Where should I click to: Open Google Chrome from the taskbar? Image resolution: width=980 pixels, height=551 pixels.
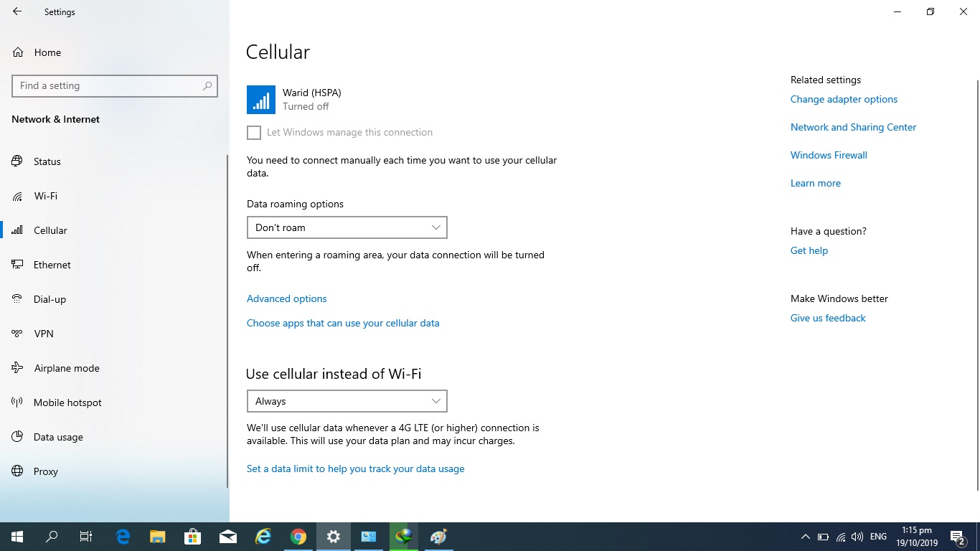[298, 537]
